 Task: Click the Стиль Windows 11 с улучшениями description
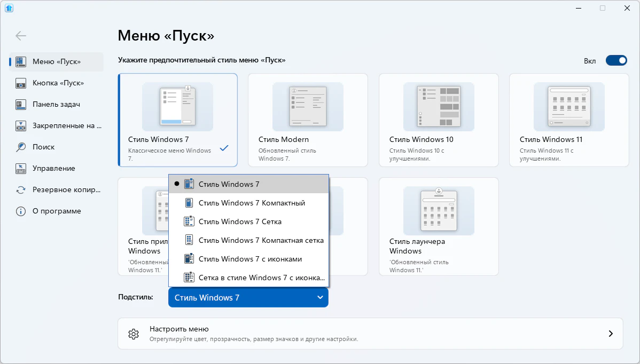[x=547, y=154]
